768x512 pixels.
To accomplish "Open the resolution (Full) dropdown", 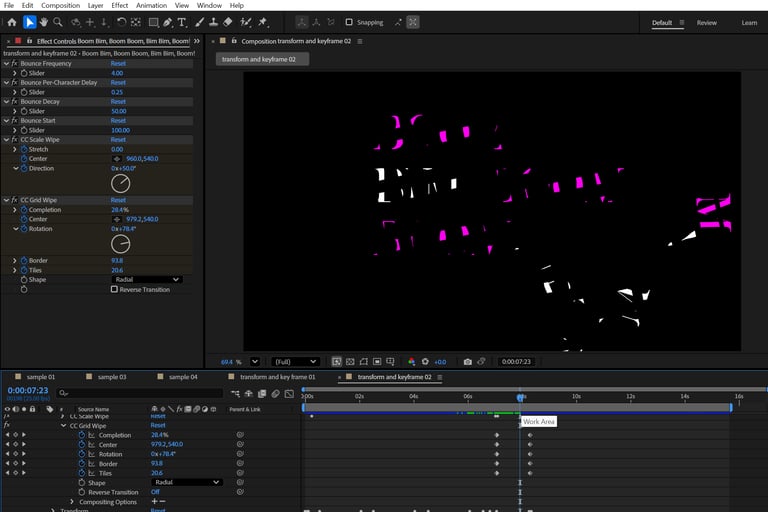I will pyautogui.click(x=296, y=361).
